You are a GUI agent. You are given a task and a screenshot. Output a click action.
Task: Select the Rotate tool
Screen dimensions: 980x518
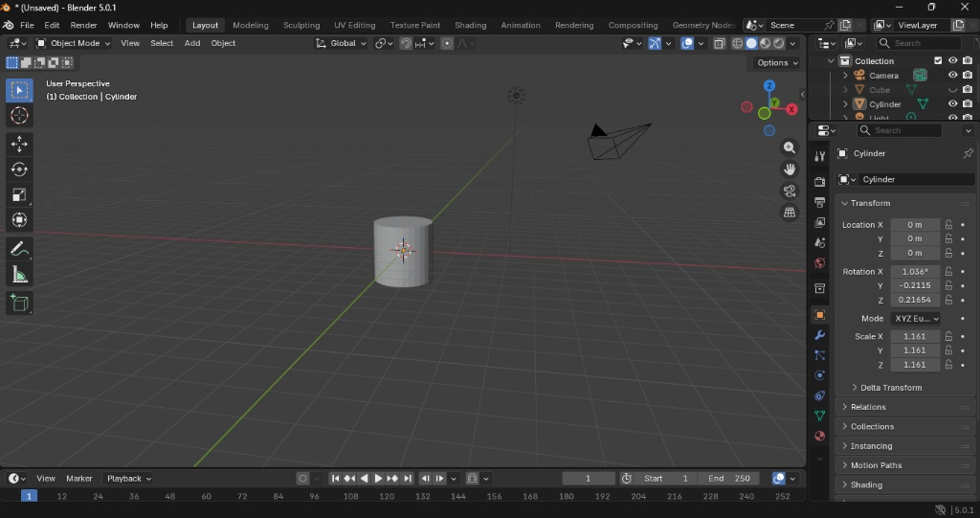[19, 169]
